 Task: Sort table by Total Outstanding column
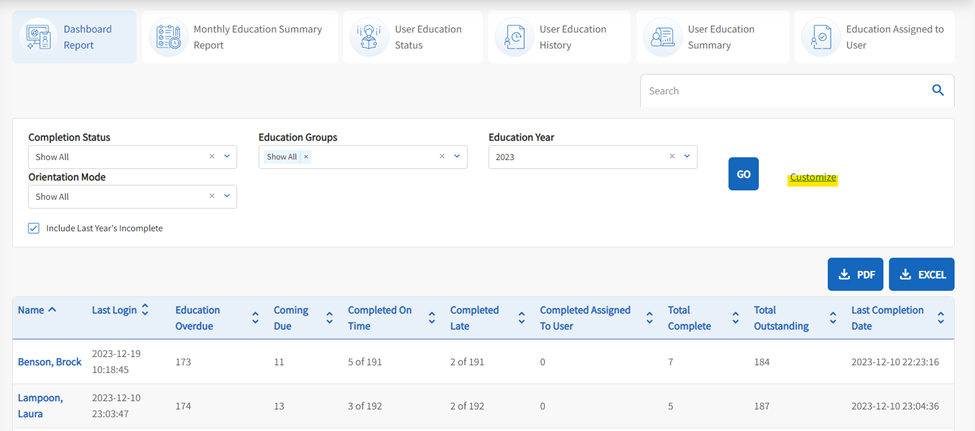click(x=831, y=318)
